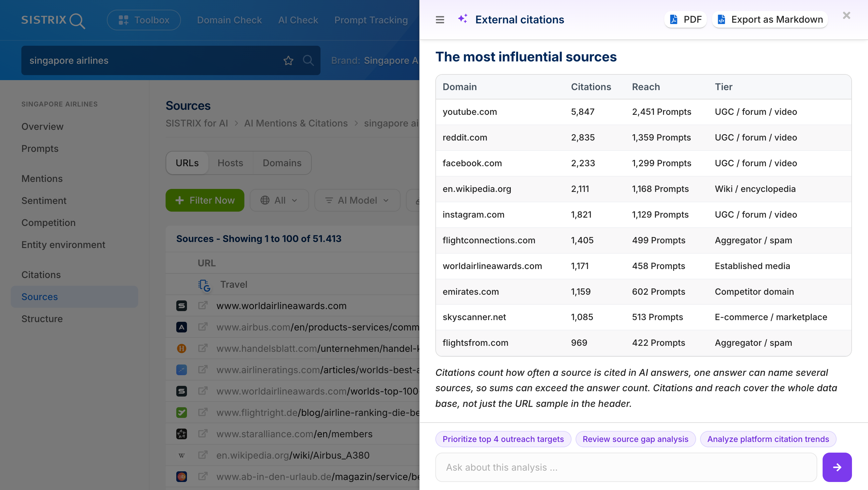Open external link icon for staralliance.com row
868x490 pixels.
[x=203, y=433]
